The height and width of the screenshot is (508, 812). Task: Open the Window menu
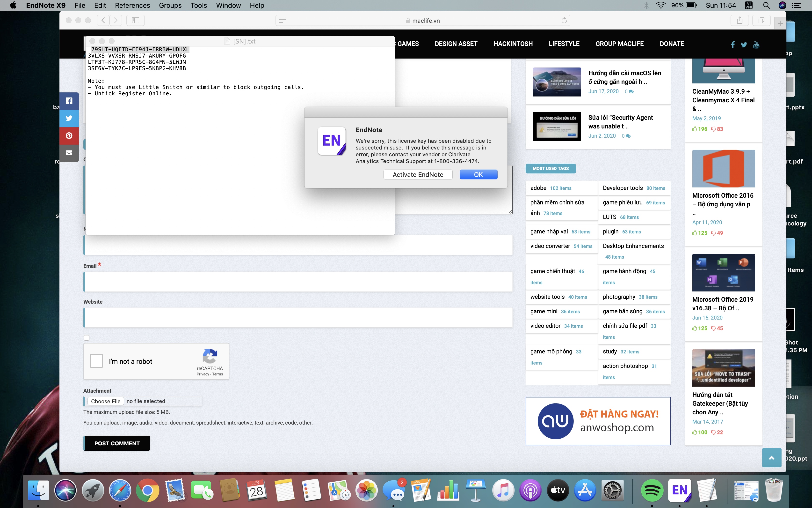click(228, 5)
